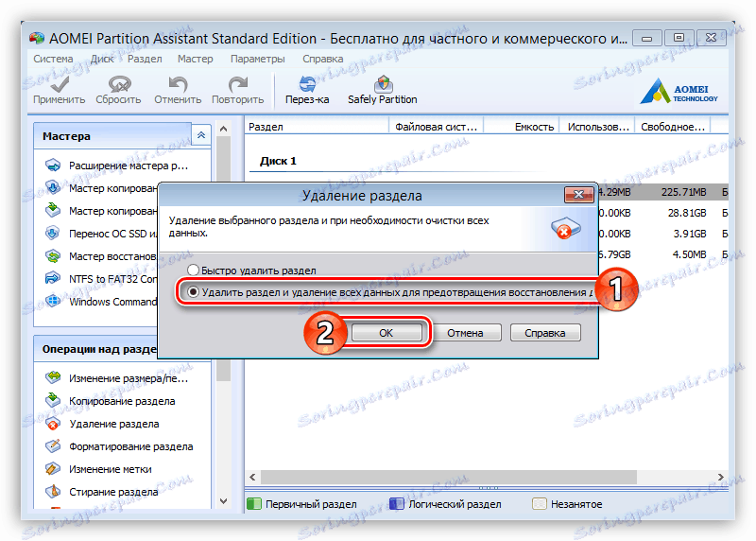Click the green Первичный раздел legend swatch
This screenshot has height=541, width=756.
(253, 504)
